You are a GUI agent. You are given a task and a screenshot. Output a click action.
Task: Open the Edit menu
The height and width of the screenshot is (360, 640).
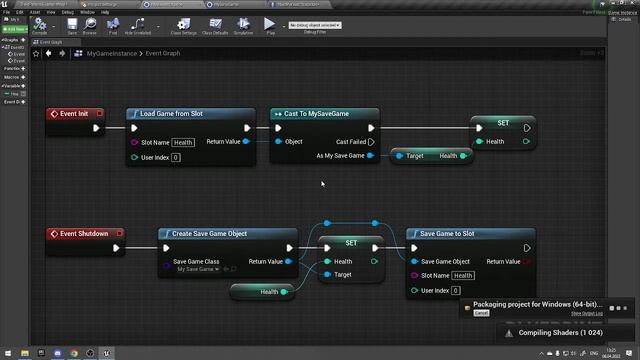20,12
